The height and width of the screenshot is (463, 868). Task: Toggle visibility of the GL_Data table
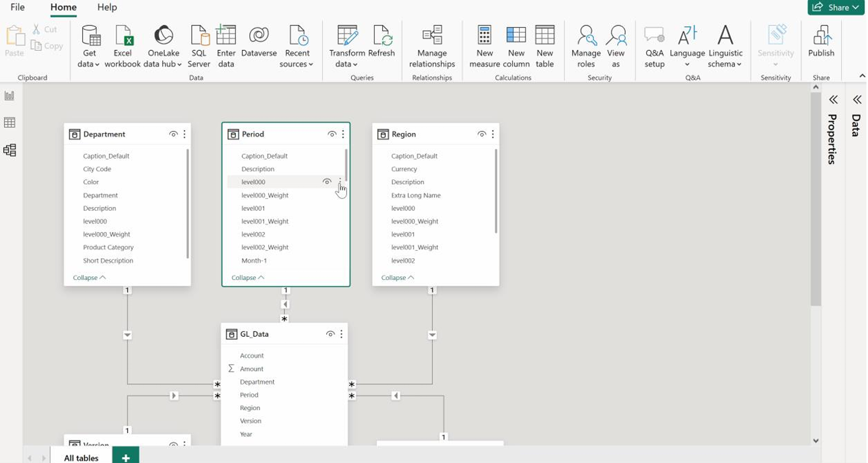(x=330, y=334)
